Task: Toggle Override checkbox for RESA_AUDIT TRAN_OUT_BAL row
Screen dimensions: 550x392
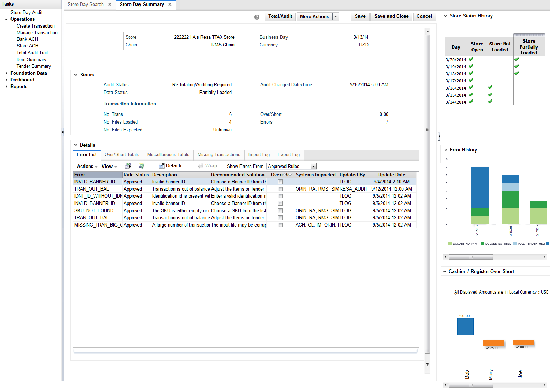Action: 280,189
